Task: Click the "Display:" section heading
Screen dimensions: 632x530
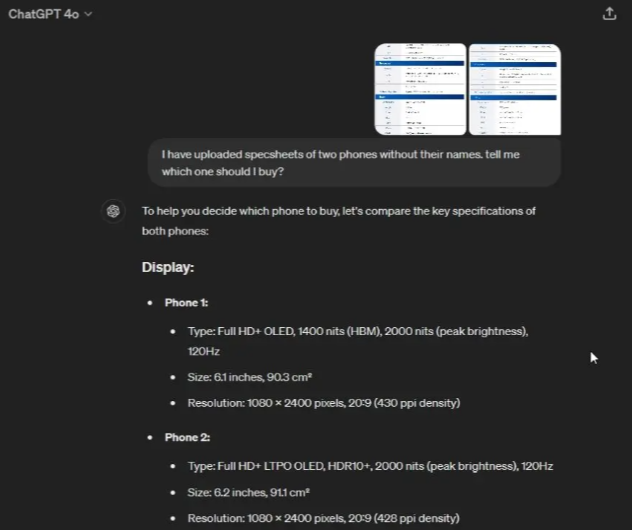Action: click(x=168, y=268)
